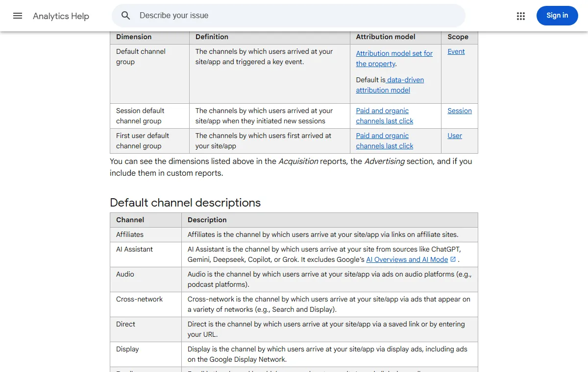
Task: Click the Audio description text
Action: [329, 279]
